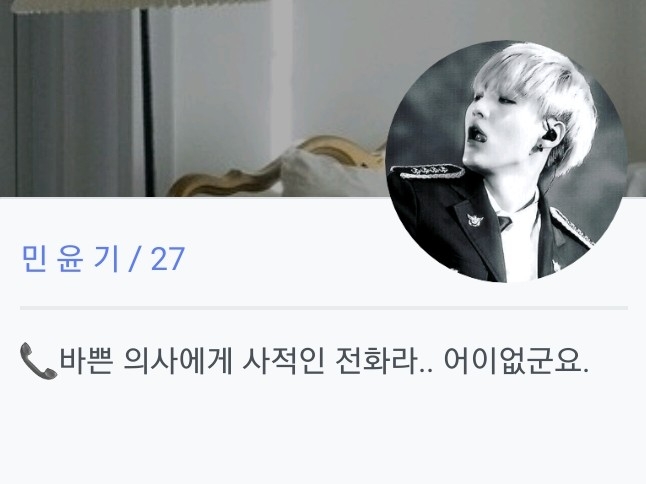
Task: Tap the white pillow in cover photo
Action: click(334, 173)
